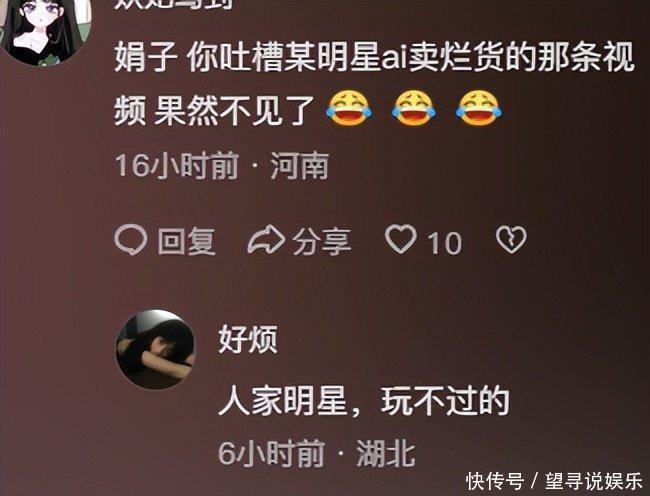Open the anime girl avatar profile
This screenshot has height=496, width=650.
tap(46, 29)
